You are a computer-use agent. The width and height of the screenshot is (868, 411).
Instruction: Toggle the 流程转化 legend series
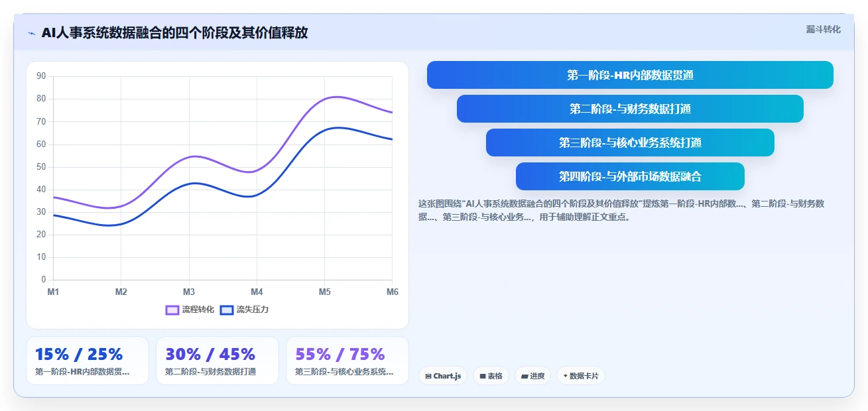point(190,310)
